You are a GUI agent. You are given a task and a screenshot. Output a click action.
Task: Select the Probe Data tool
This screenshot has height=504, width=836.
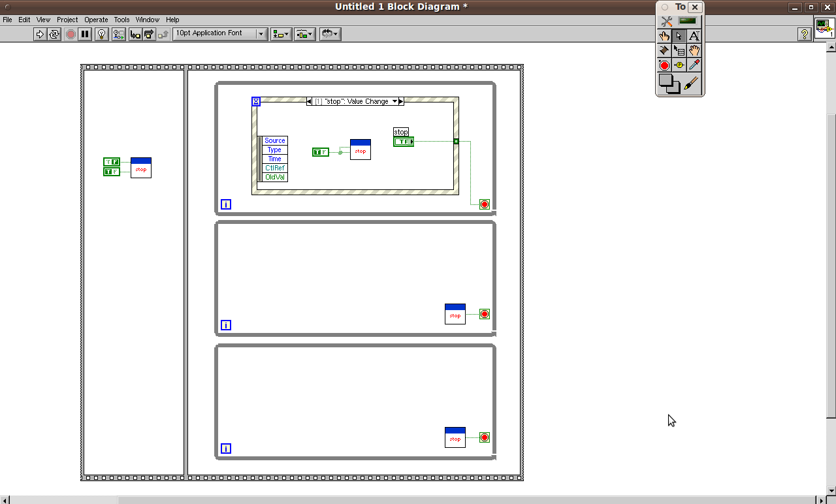click(679, 65)
